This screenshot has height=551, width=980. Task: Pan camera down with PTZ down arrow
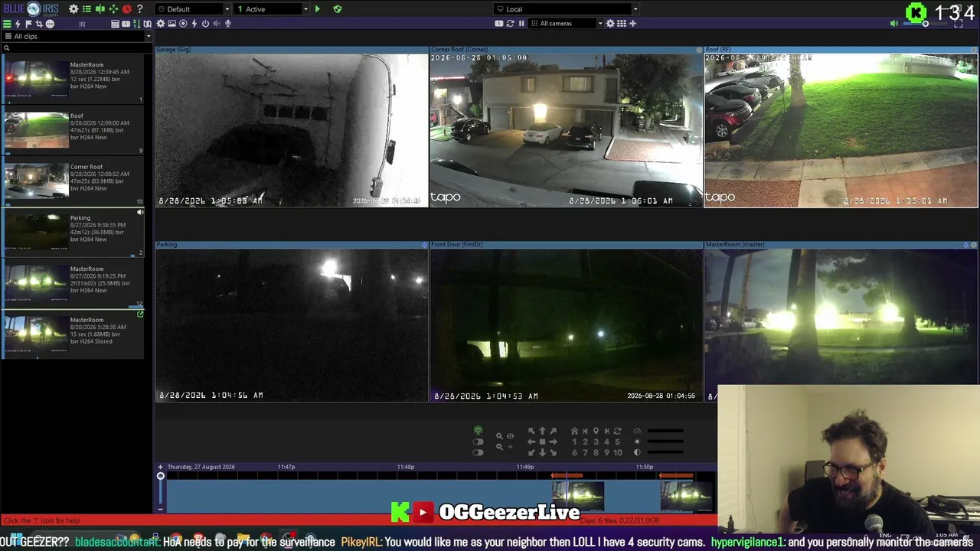(x=542, y=452)
